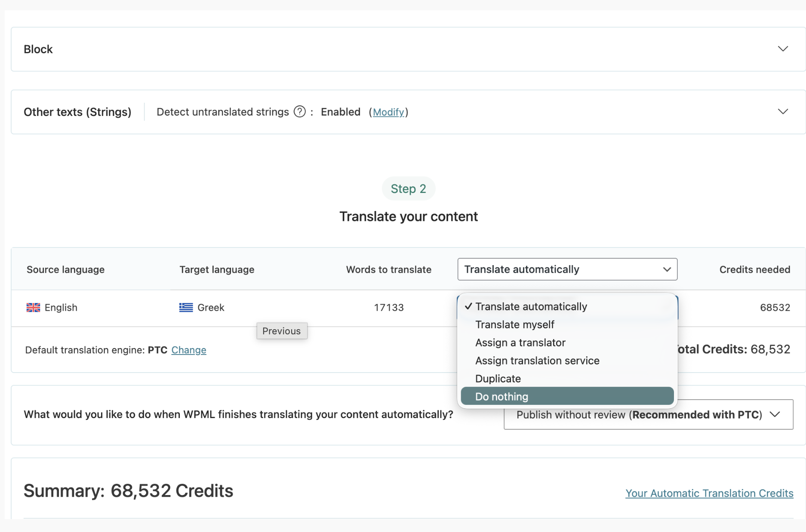Click the Previous button
Screen dimensions: 806x532
(x=282, y=331)
